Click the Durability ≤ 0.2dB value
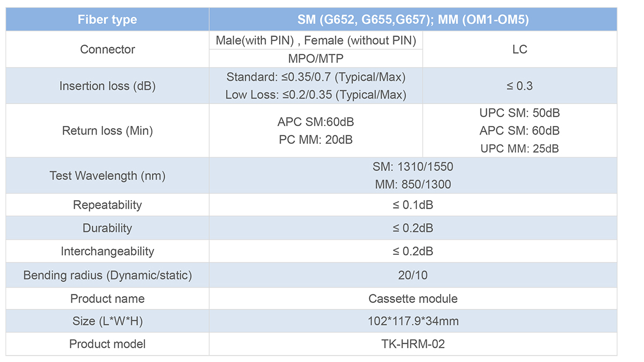Image resolution: width=644 pixels, height=362 pixels. pos(413,228)
